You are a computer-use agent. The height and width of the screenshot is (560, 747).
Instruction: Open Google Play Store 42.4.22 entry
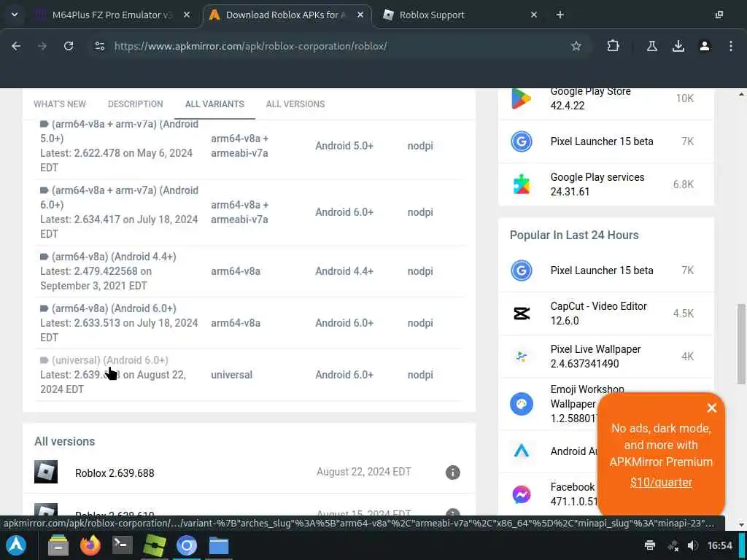point(590,98)
